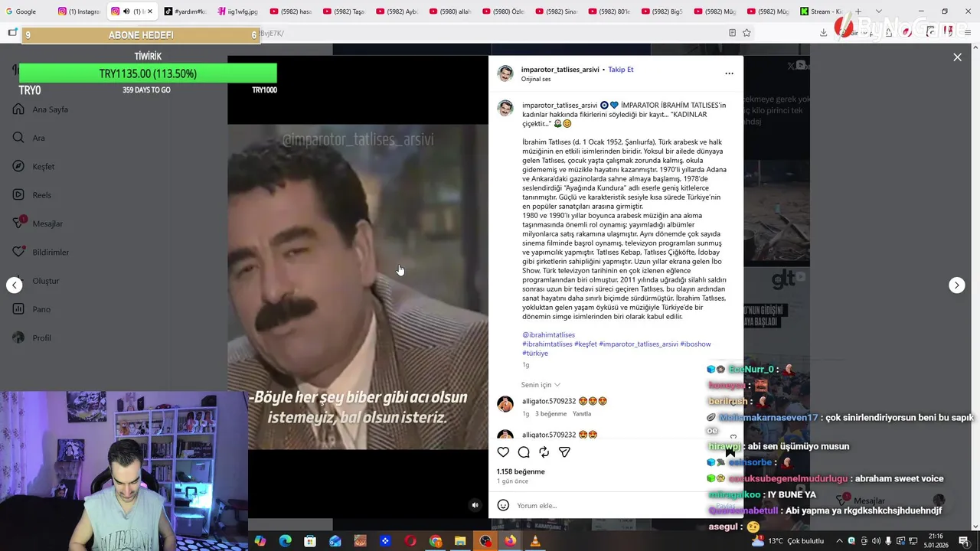
Task: Open reader view icon in address bar
Action: pos(732,33)
